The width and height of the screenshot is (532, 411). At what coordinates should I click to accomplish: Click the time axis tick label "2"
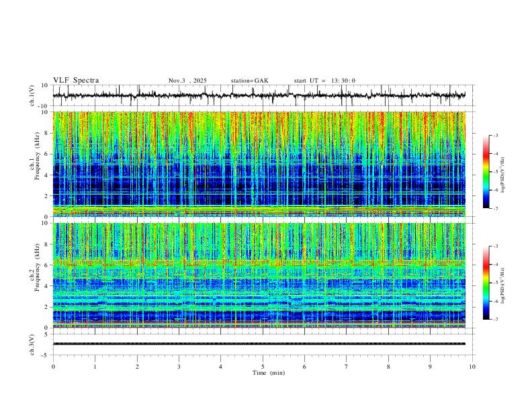pyautogui.click(x=137, y=367)
